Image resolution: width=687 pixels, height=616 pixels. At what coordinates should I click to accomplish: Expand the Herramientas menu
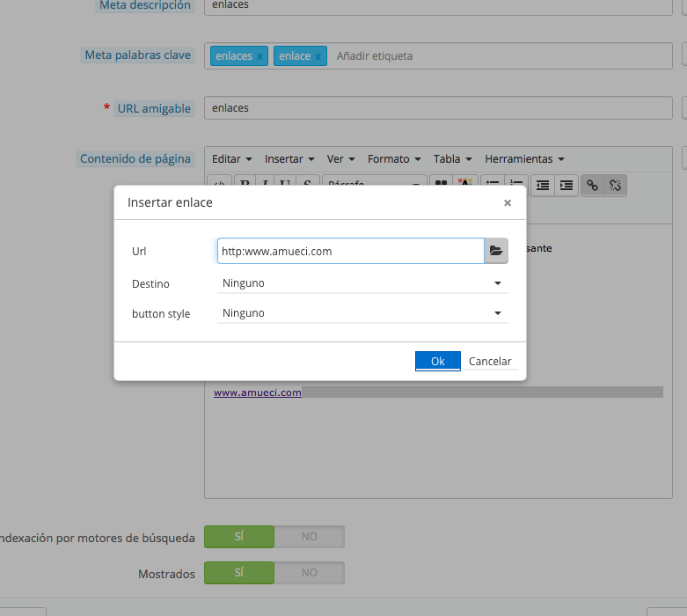524,159
